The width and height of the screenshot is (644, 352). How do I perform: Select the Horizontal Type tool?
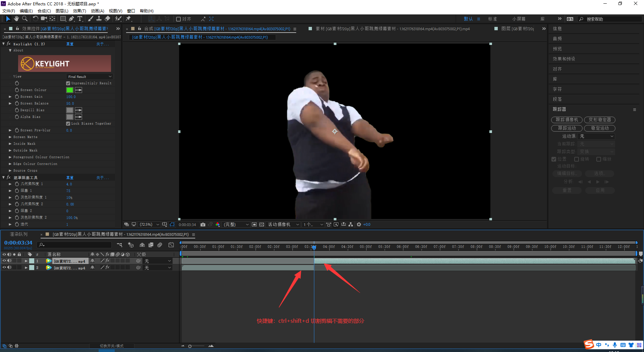(80, 19)
